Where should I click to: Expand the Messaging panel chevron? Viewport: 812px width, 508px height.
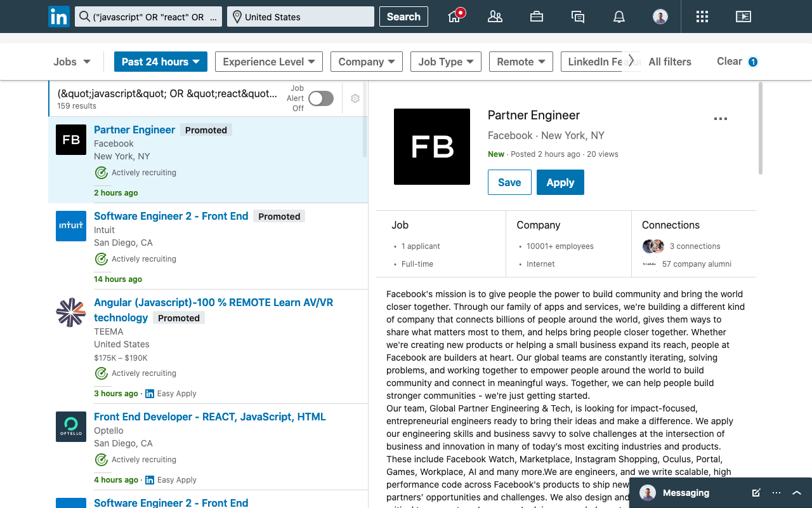(797, 493)
